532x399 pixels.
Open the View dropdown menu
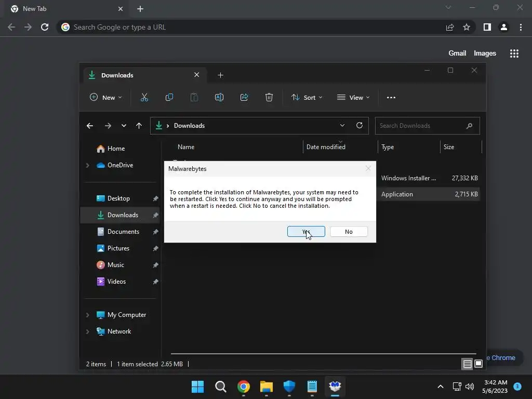click(x=353, y=97)
